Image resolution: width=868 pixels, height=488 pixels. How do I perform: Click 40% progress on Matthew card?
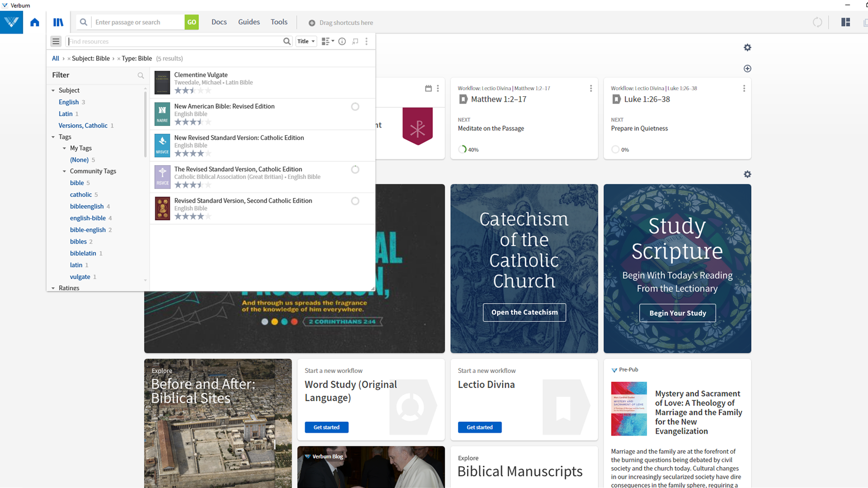(468, 150)
